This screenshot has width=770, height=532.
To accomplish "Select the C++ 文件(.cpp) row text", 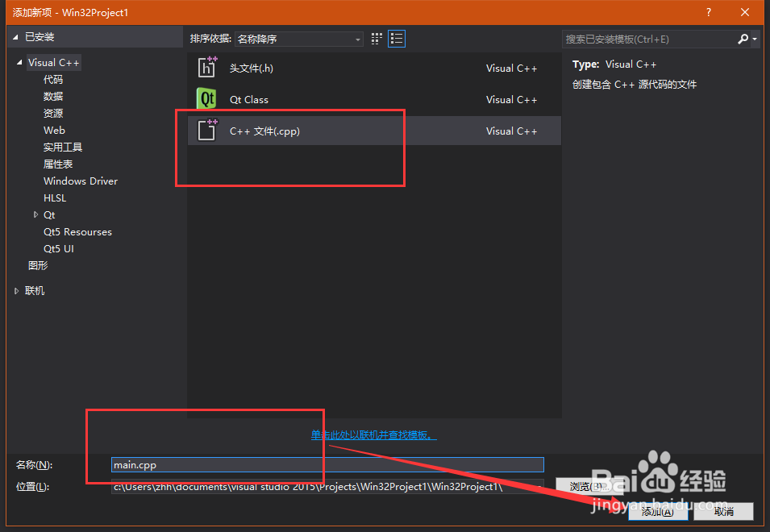I will 264,131.
